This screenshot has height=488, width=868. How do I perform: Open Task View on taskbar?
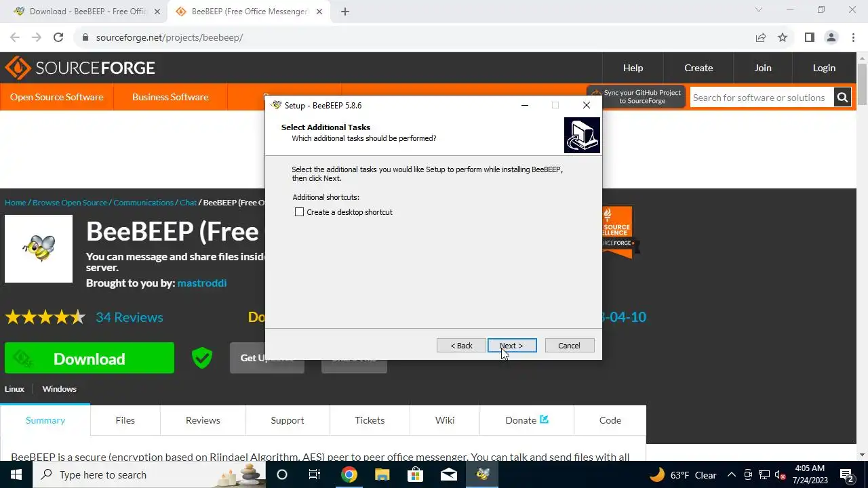(x=315, y=474)
